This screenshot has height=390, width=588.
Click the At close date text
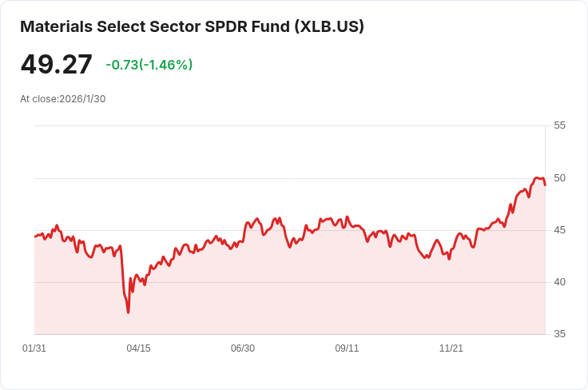(x=63, y=99)
